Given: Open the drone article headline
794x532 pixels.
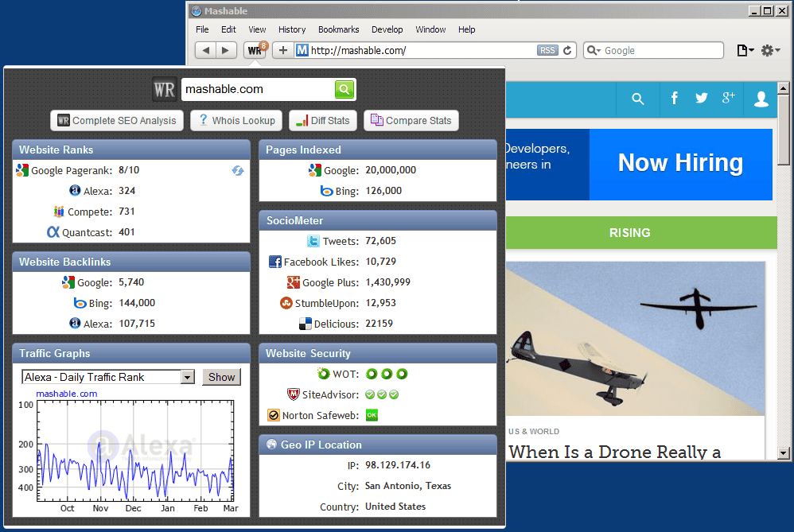Looking at the screenshot, I should tap(615, 452).
